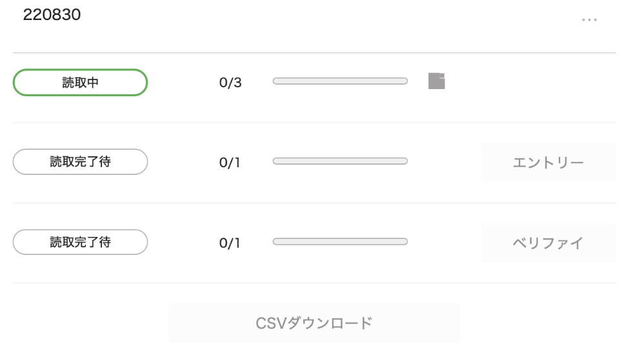This screenshot has height=350, width=644.
Task: Select the 220830 title text
Action: point(52,15)
